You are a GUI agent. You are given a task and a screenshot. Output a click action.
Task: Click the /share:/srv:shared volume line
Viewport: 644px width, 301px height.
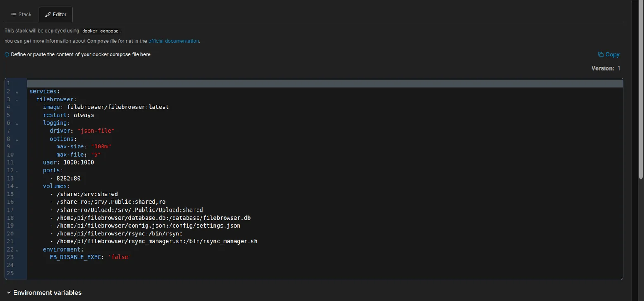84,194
